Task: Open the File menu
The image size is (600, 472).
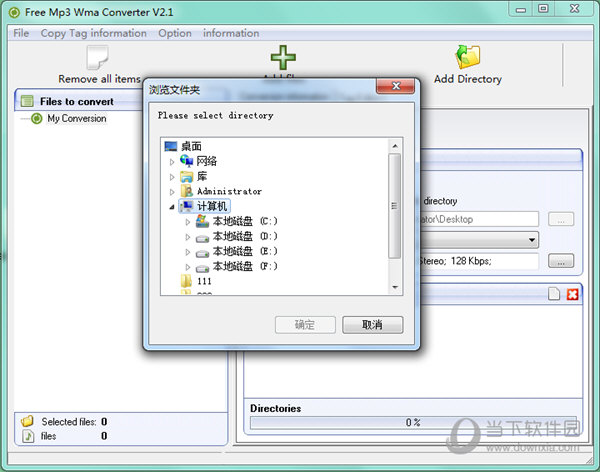Action: (x=21, y=33)
